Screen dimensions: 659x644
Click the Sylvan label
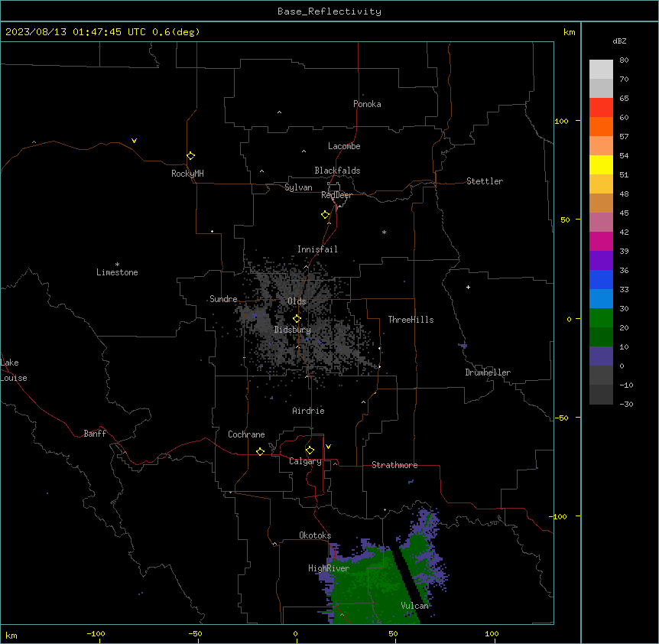tap(298, 187)
